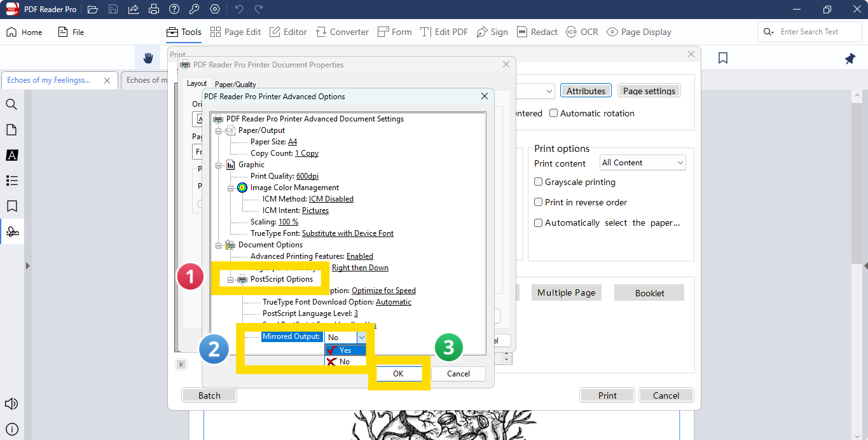The height and width of the screenshot is (440, 868).
Task: Open the Help question mark icon
Action: (x=174, y=10)
